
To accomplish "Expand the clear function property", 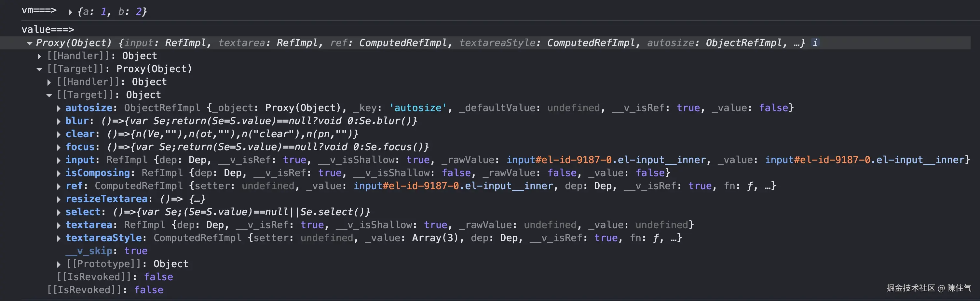I will click(x=59, y=134).
